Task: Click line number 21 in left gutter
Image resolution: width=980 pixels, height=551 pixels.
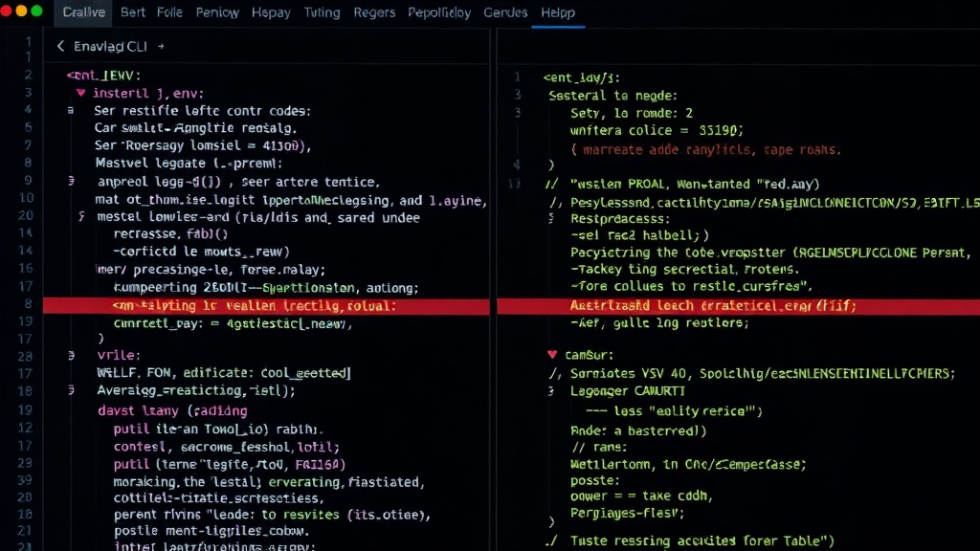Action: pos(25,530)
